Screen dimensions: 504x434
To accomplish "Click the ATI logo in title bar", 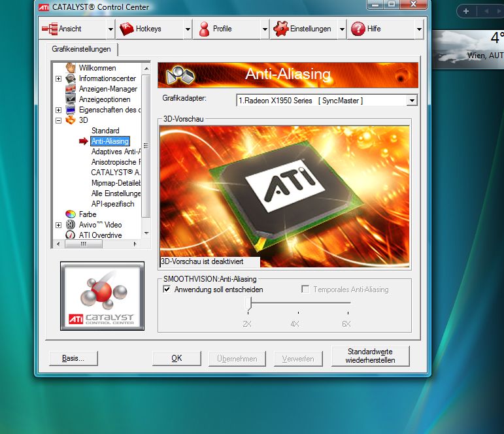I will point(44,7).
